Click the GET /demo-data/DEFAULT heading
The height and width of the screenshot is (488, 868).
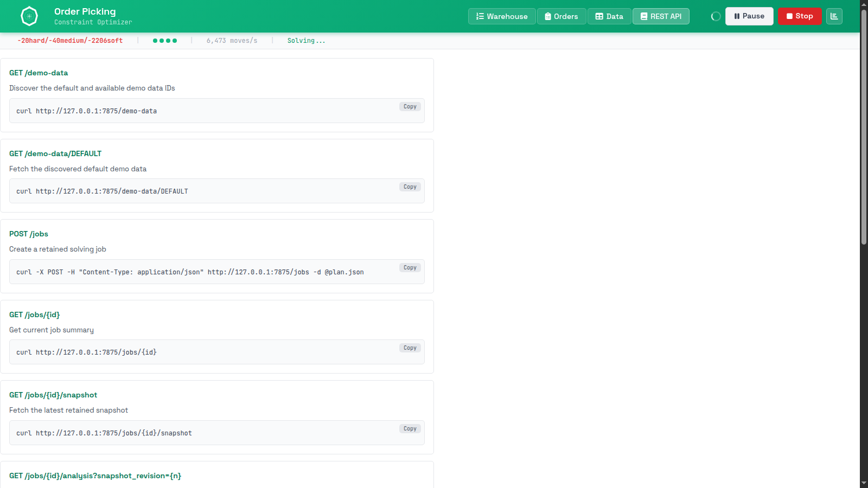pos(55,153)
